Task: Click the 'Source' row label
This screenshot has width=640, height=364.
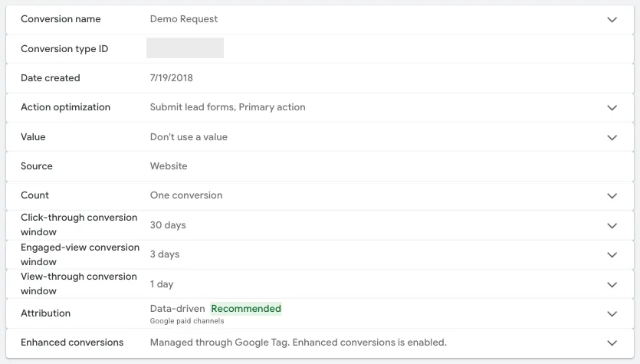Action: 37,166
